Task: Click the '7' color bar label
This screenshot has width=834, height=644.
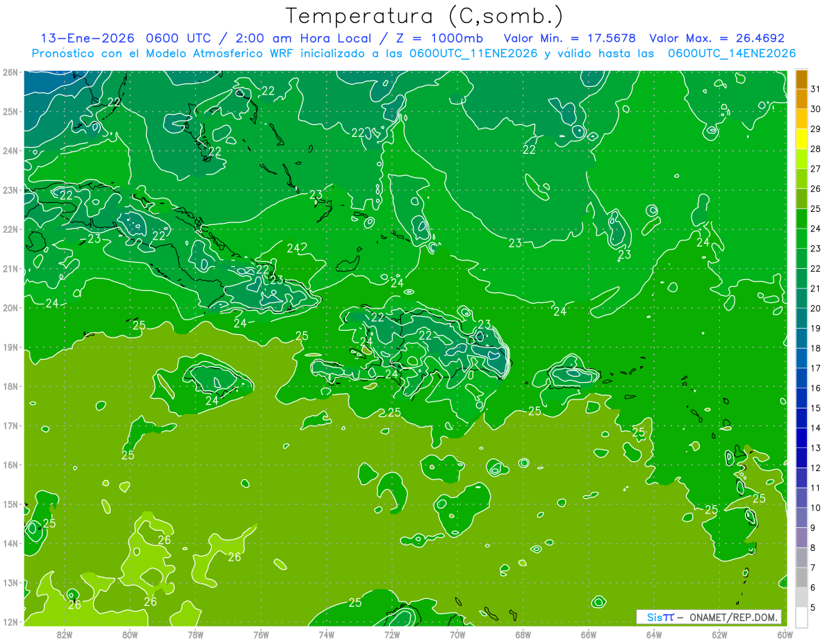Action: pyautogui.click(x=812, y=568)
